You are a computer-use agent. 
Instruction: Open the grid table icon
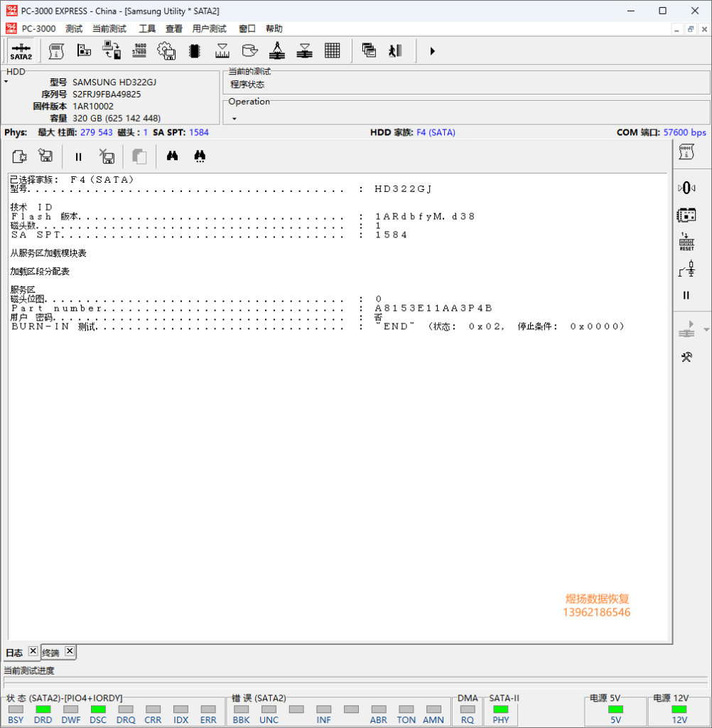click(333, 50)
